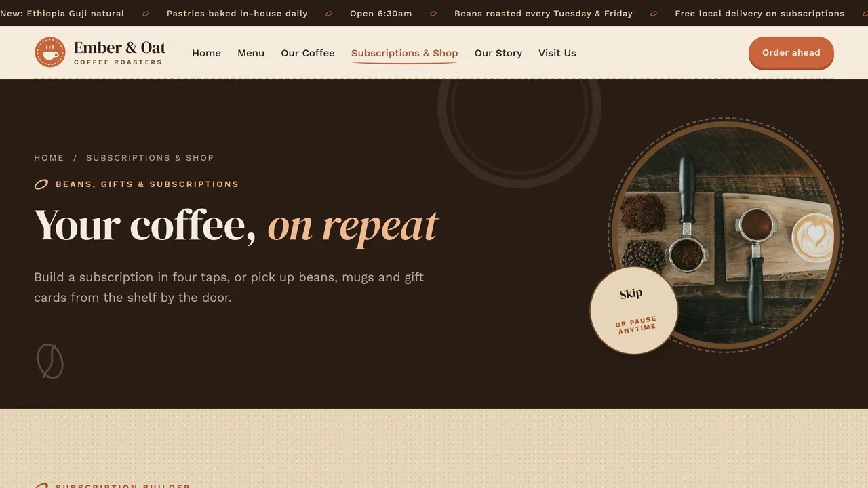Click the "COFFEE ROASTERS" tagline
This screenshot has width=868, height=488.
pos(118,62)
